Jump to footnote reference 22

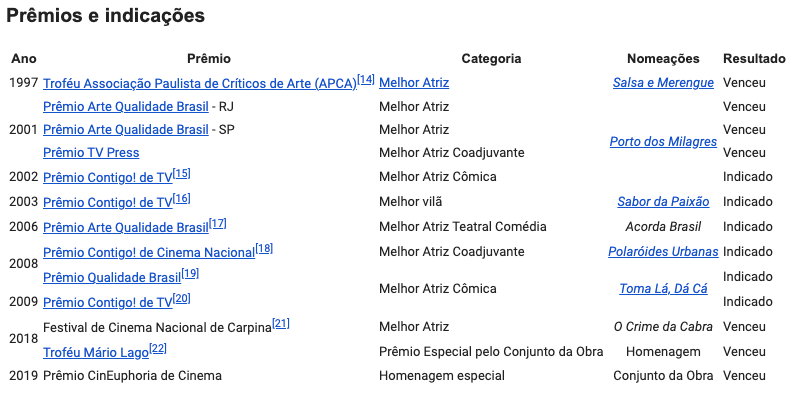point(158,348)
